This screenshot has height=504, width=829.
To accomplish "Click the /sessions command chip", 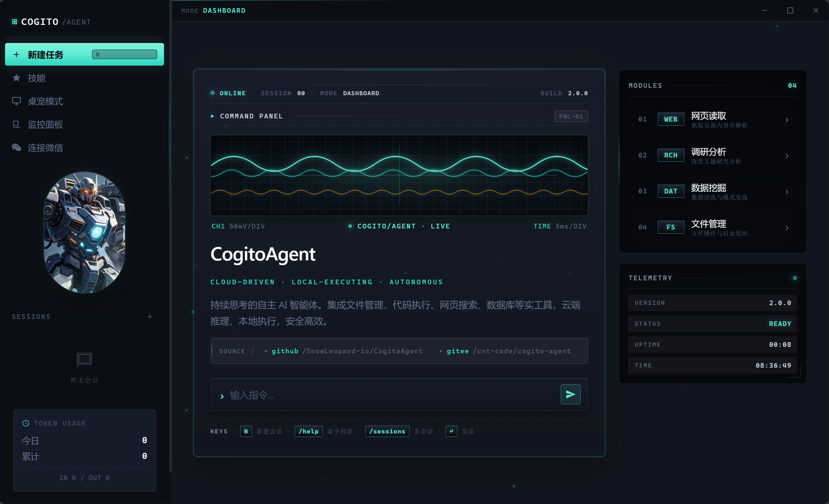I will (387, 431).
